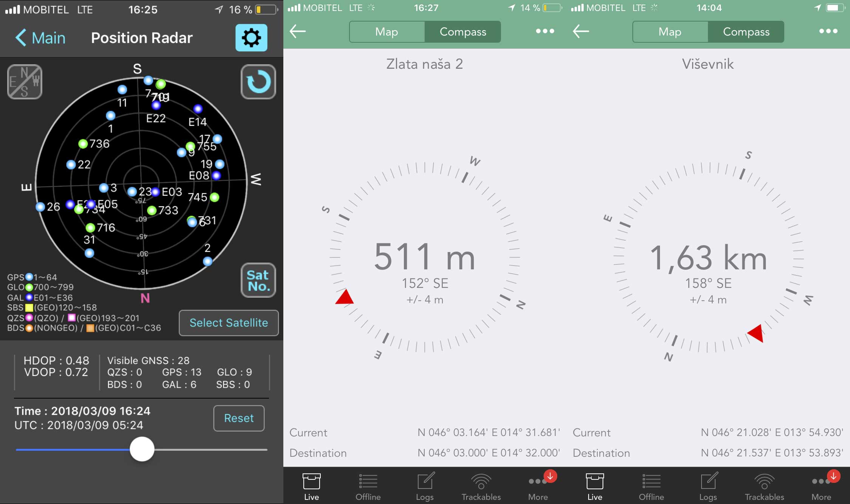The image size is (850, 504).
Task: Tap destination coordinates N 046° 03.000'
Action: [488, 453]
